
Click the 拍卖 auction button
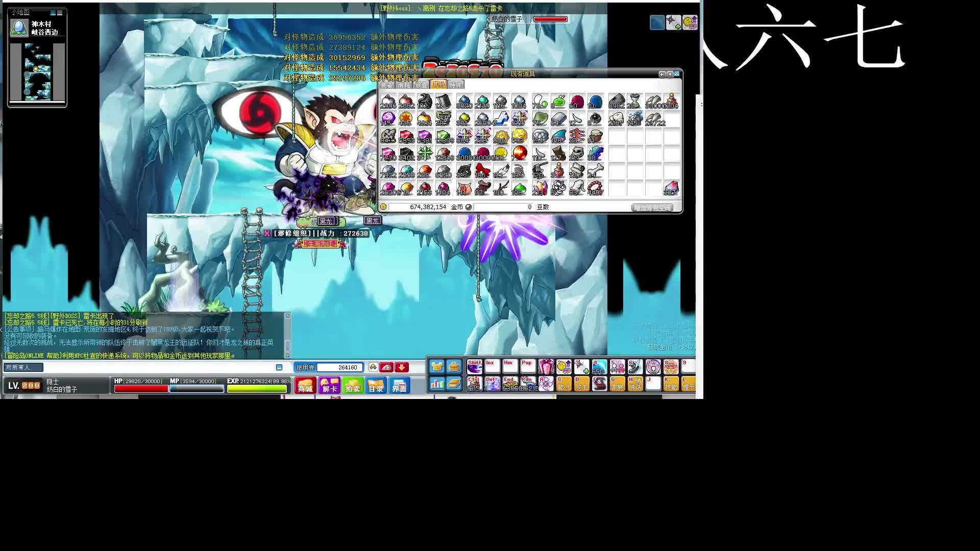pos(353,386)
